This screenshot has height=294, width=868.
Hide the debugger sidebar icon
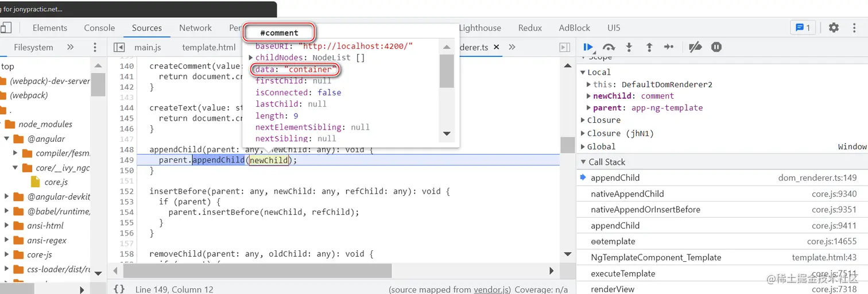pyautogui.click(x=565, y=47)
